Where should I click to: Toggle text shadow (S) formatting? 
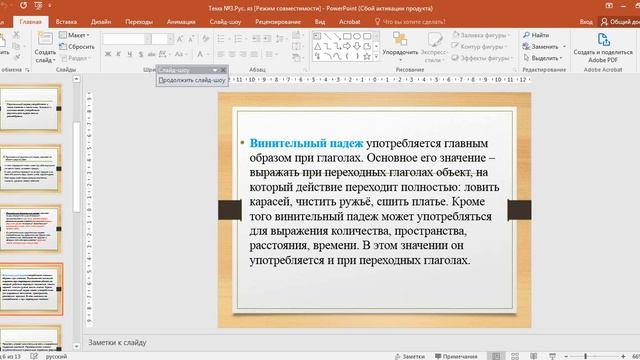(141, 54)
